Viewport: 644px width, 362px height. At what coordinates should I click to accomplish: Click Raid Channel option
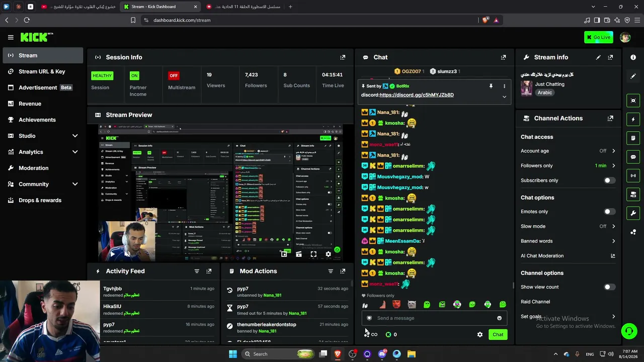tap(535, 302)
